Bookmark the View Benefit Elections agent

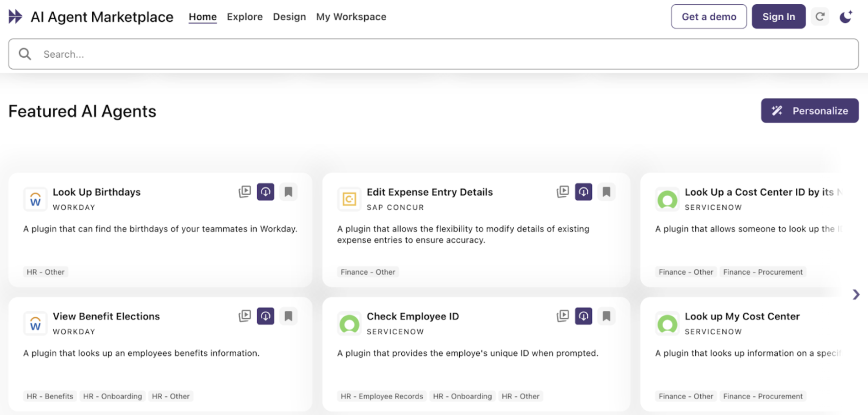tap(288, 316)
